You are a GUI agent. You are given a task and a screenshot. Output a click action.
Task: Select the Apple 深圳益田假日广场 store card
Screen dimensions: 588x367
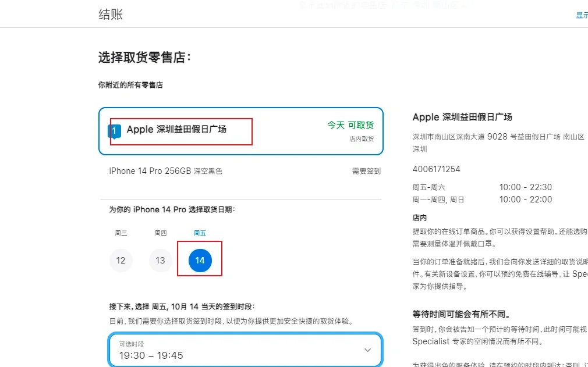click(x=241, y=131)
